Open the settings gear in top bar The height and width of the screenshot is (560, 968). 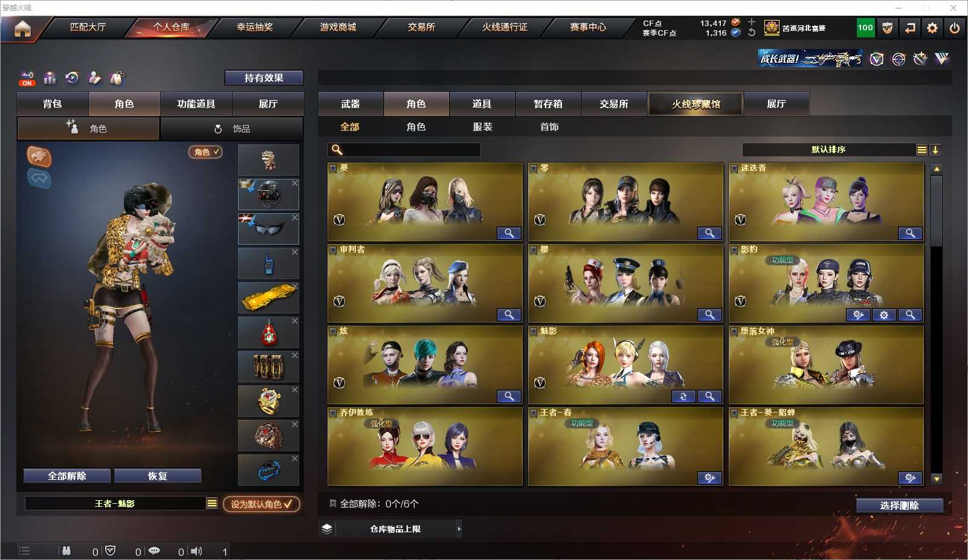tap(932, 28)
